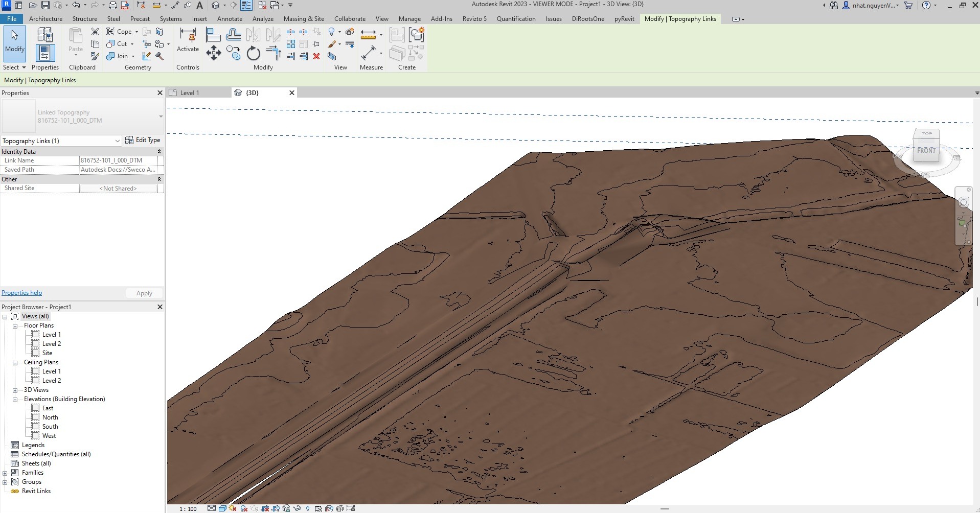Click the Link Name value field
Screen dimensions: 980x513
pyautogui.click(x=119, y=160)
